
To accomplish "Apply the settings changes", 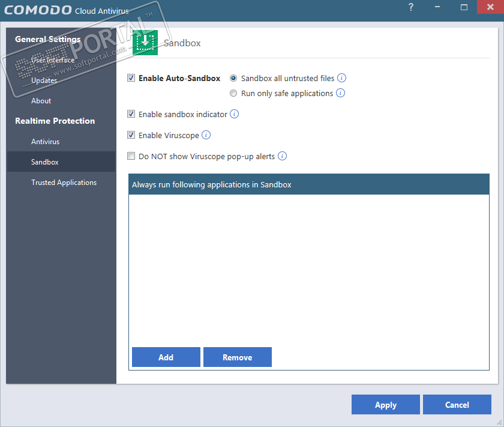I will coord(386,404).
